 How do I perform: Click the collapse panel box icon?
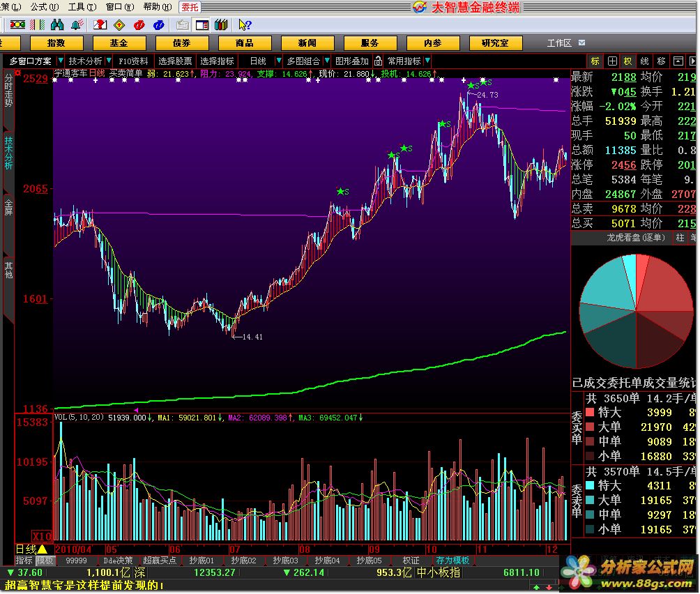(x=678, y=61)
